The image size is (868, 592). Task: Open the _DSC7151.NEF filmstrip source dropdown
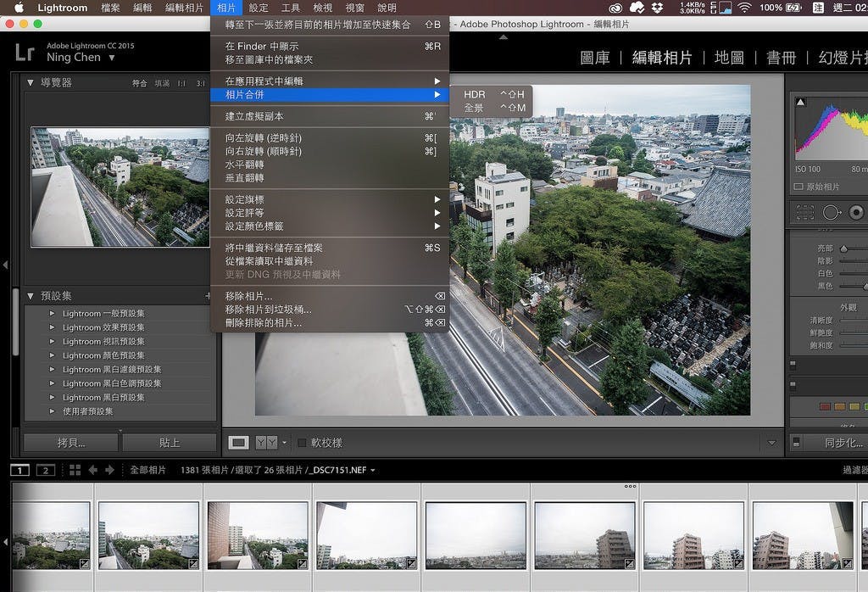coord(373,470)
